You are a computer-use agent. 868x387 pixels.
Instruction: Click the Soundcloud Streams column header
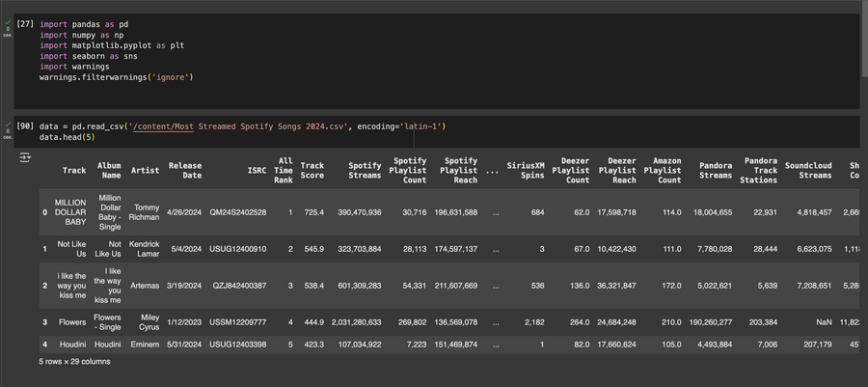(808, 171)
